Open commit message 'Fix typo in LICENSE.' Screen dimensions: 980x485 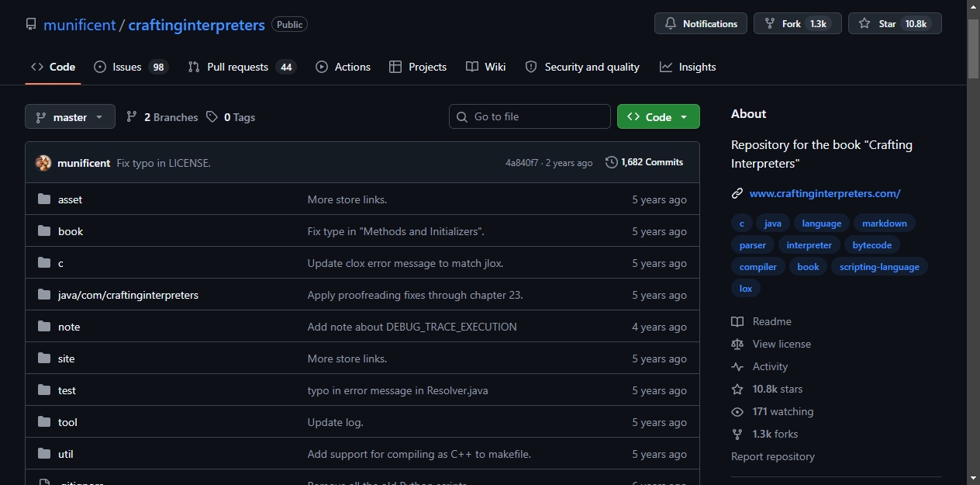point(164,163)
